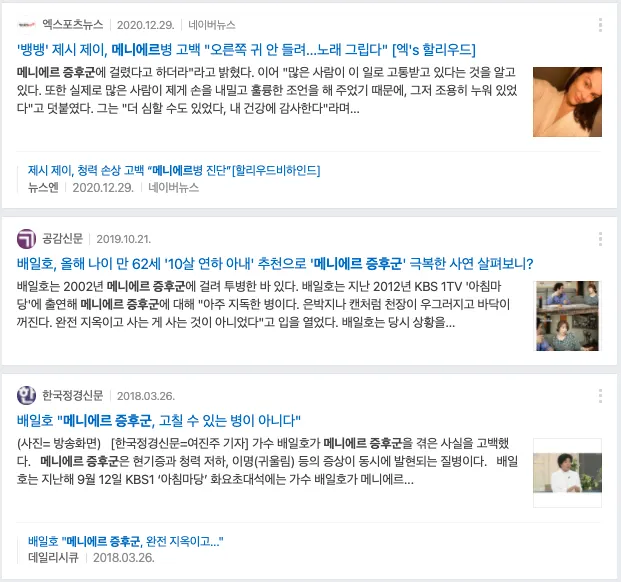Open related article 제시 제이, 청력 손상 고백
The width and height of the screenshot is (621, 582).
pyautogui.click(x=174, y=171)
